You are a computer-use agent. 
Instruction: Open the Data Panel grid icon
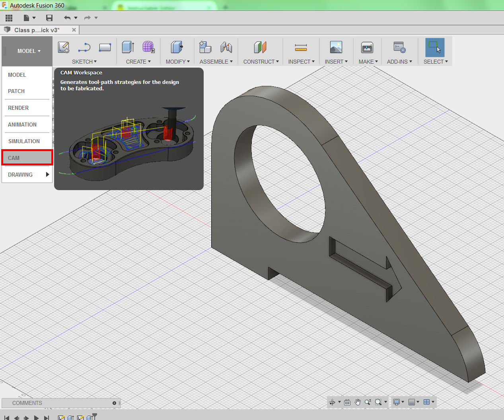pyautogui.click(x=9, y=18)
